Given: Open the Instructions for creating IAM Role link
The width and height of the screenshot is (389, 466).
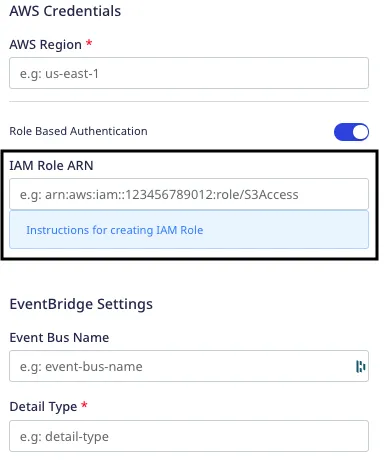Looking at the screenshot, I should click(115, 230).
